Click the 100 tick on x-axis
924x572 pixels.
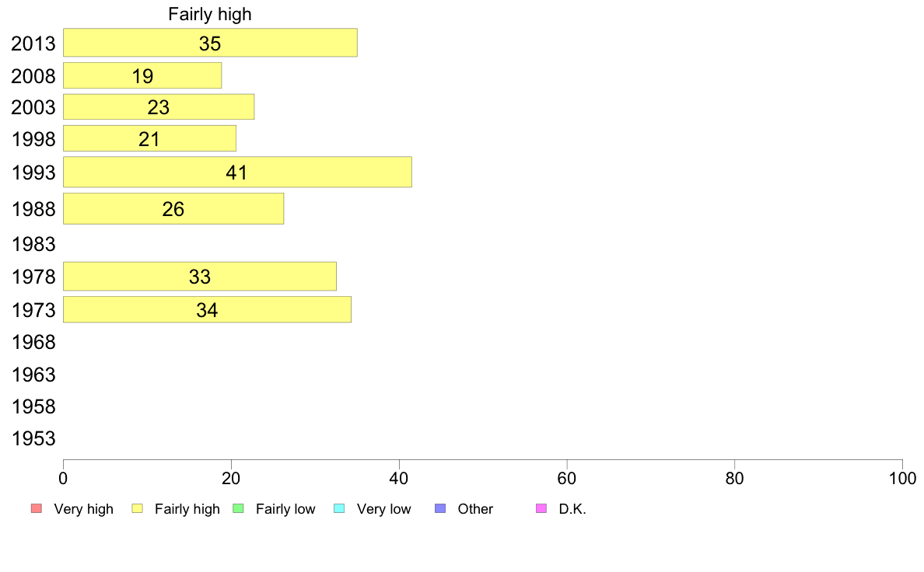coord(902,478)
